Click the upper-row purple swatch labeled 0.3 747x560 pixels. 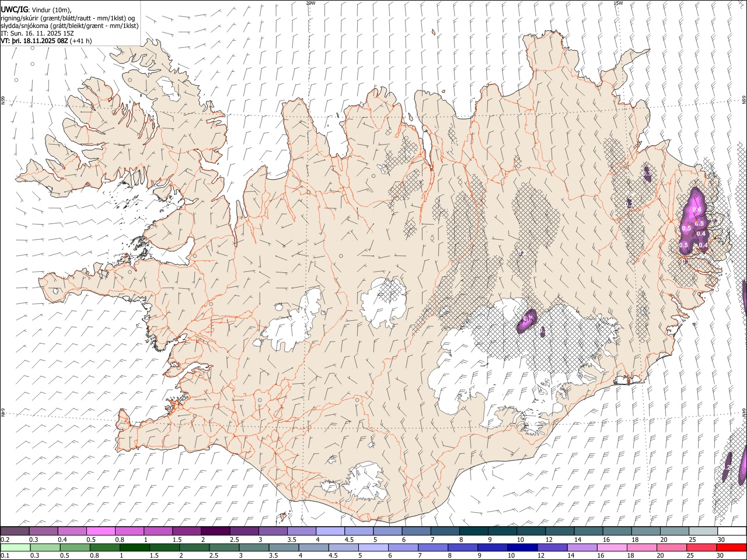click(x=44, y=531)
